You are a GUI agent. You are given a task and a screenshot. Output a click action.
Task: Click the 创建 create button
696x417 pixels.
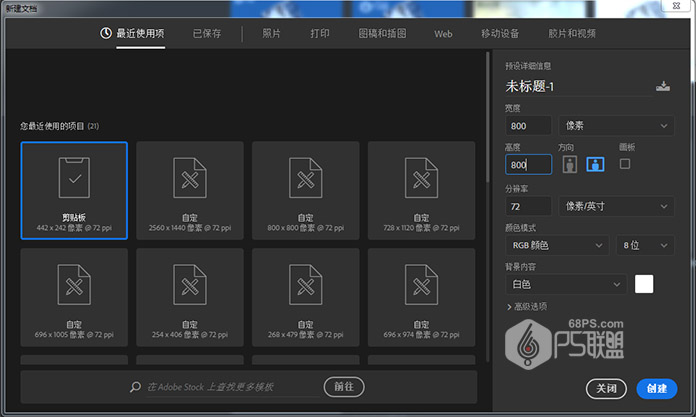pos(656,389)
